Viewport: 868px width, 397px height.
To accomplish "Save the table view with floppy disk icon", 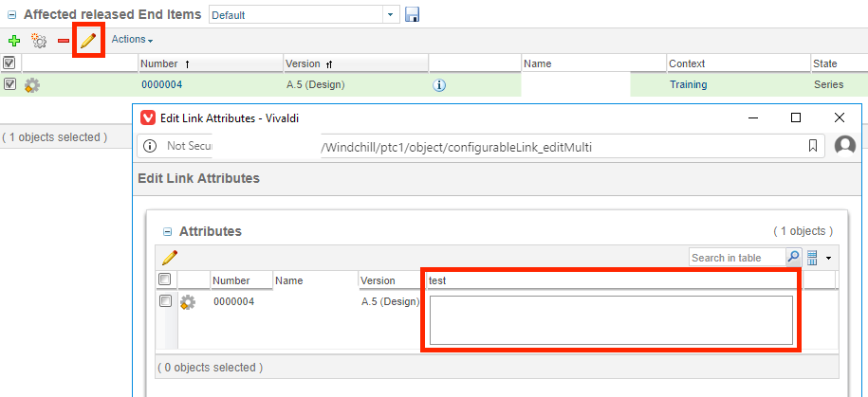I will pyautogui.click(x=412, y=14).
